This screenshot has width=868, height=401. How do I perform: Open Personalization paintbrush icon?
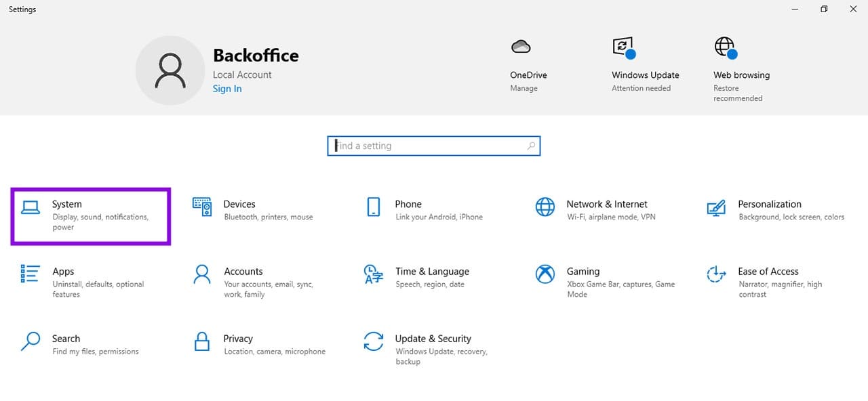tap(716, 207)
